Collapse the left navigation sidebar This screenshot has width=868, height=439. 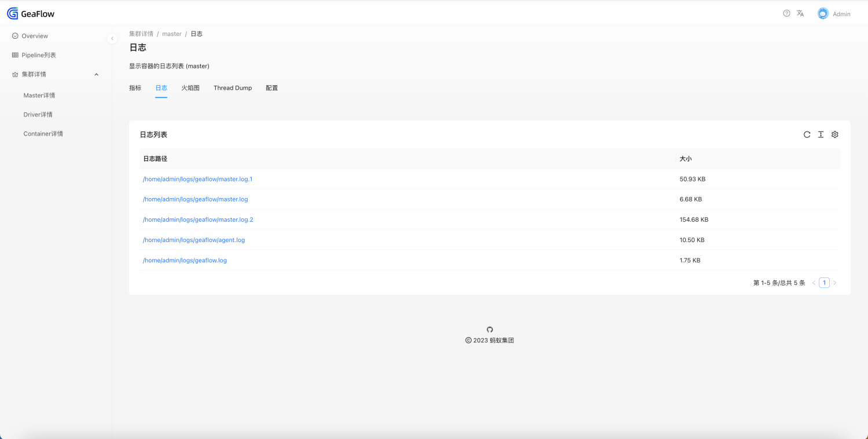[112, 38]
